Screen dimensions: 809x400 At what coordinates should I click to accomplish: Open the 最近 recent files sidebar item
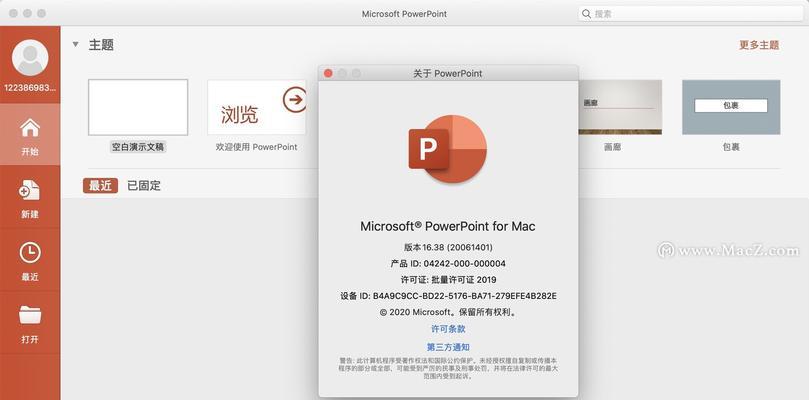point(30,261)
